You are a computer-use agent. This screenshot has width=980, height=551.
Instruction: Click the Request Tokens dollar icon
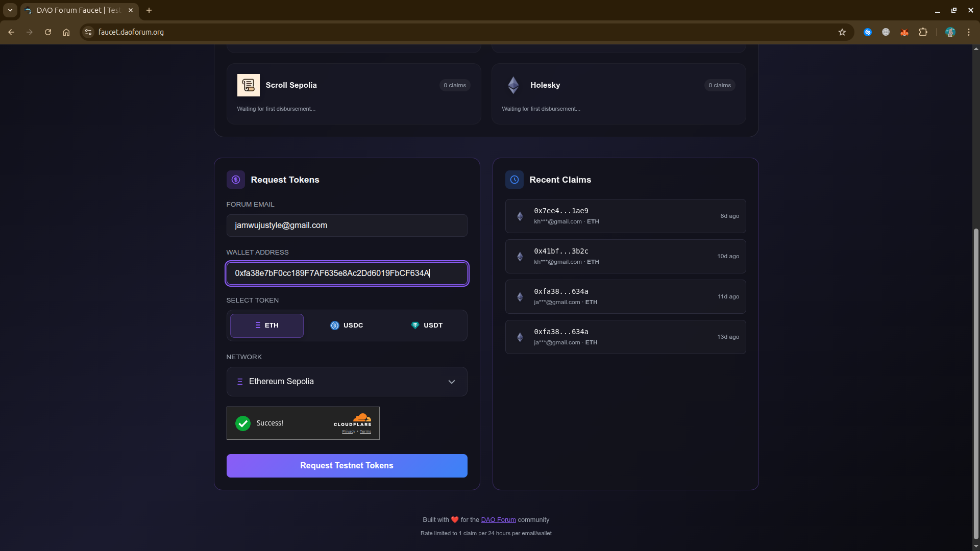coord(236,180)
